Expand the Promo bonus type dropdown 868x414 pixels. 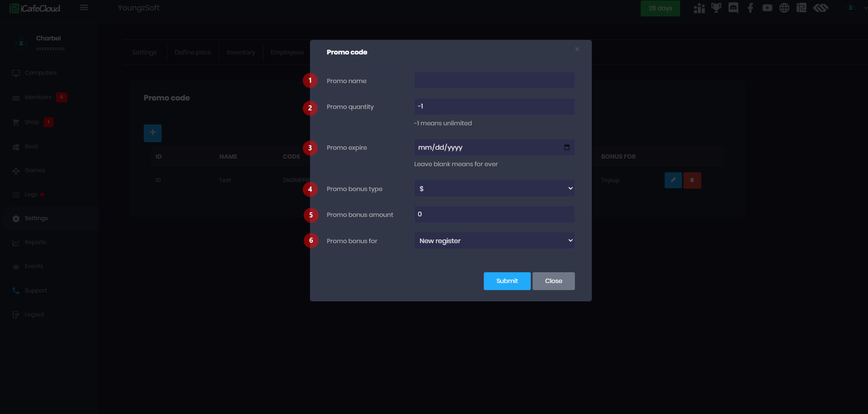pyautogui.click(x=494, y=189)
